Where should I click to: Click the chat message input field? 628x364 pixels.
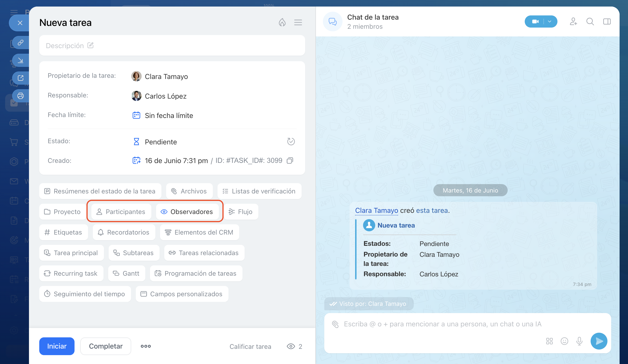[x=442, y=324]
